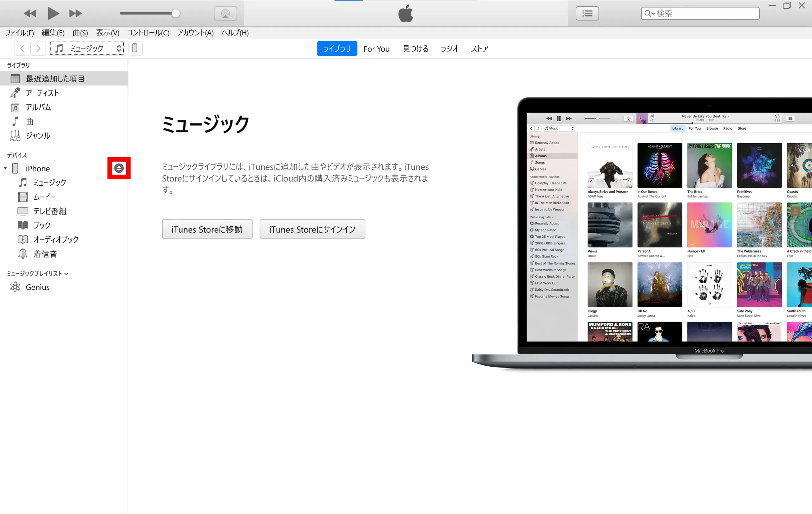Go forward with the right chevron button
This screenshot has width=812, height=514.
38,49
